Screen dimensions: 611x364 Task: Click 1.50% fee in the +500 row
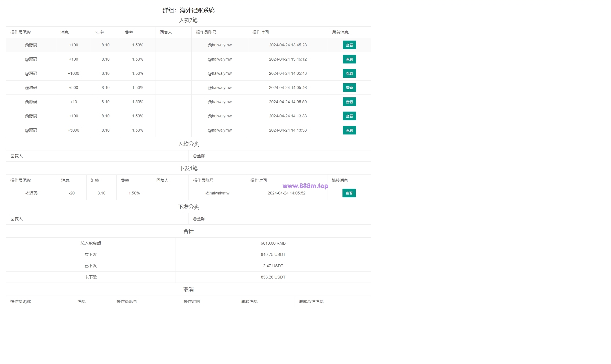coord(138,88)
